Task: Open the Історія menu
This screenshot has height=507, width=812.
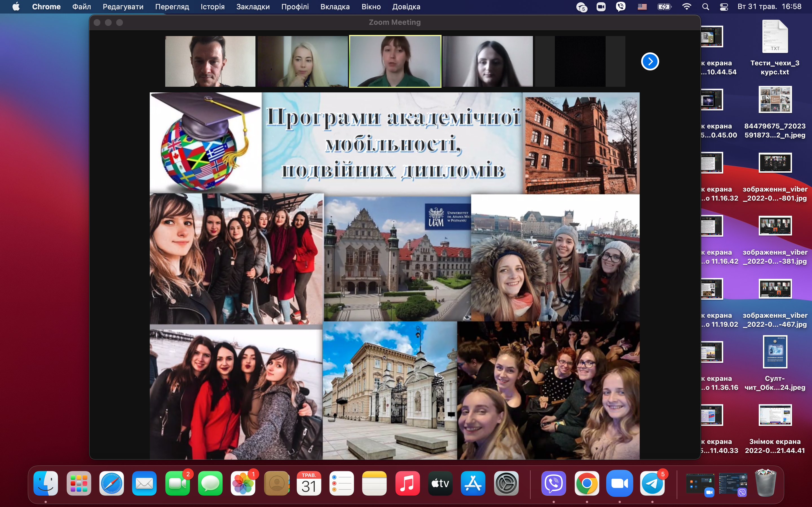Action: [212, 7]
